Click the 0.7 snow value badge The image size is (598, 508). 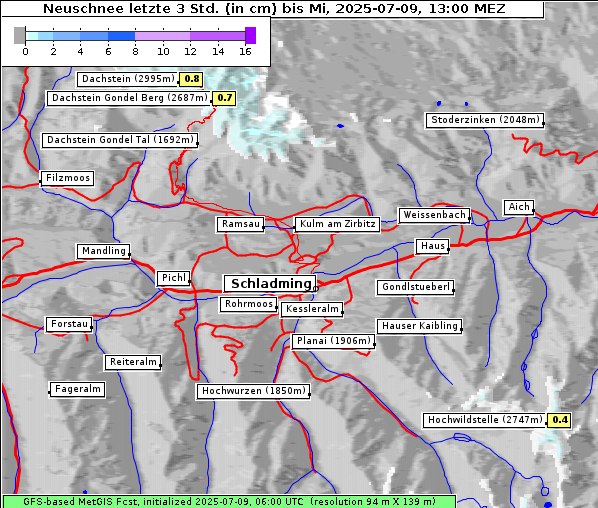click(224, 98)
